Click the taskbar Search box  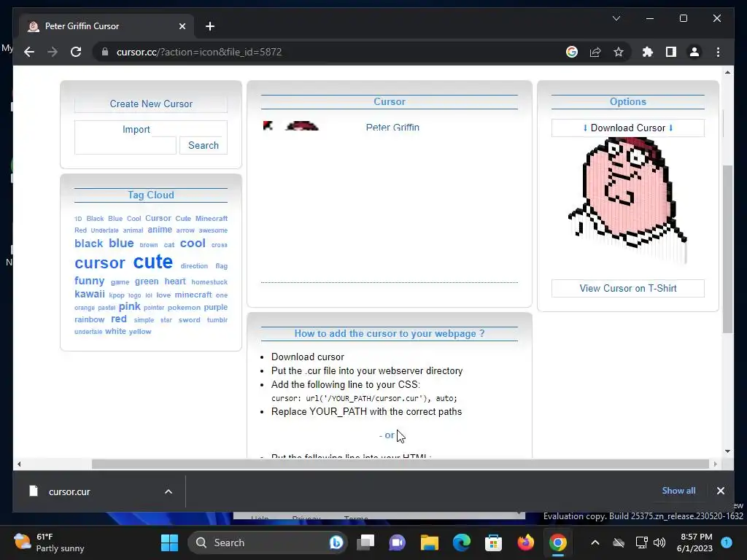pos(267,542)
